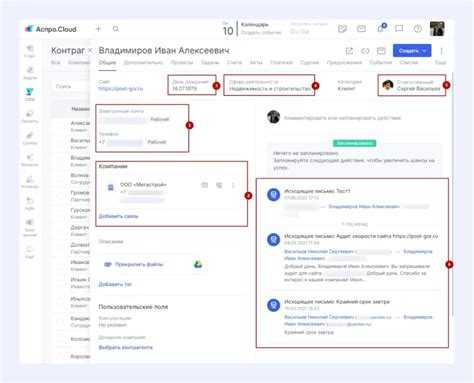Click the first action icon on the Мегастрой card
474x383 pixels.
[205, 185]
